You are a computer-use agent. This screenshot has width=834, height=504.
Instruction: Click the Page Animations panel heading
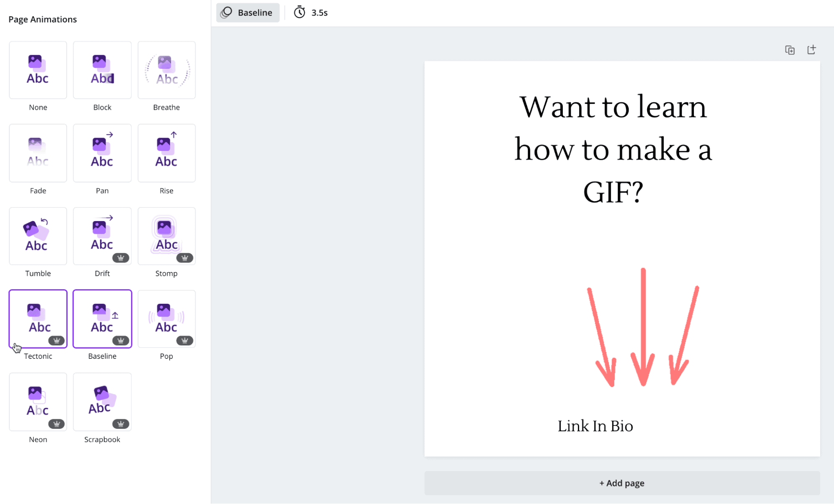click(43, 19)
